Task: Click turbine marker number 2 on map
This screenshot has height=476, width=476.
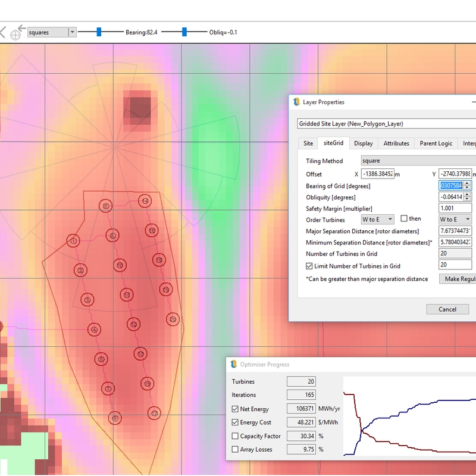Action: point(80,271)
